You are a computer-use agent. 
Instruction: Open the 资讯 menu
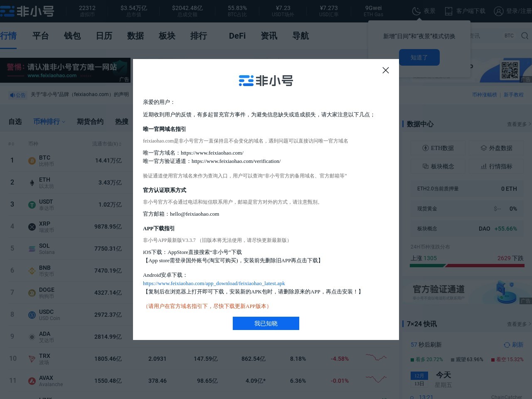269,36
